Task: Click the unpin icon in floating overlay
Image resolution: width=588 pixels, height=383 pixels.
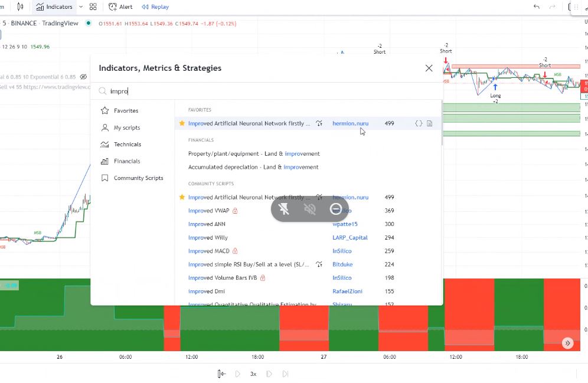Action: point(284,209)
